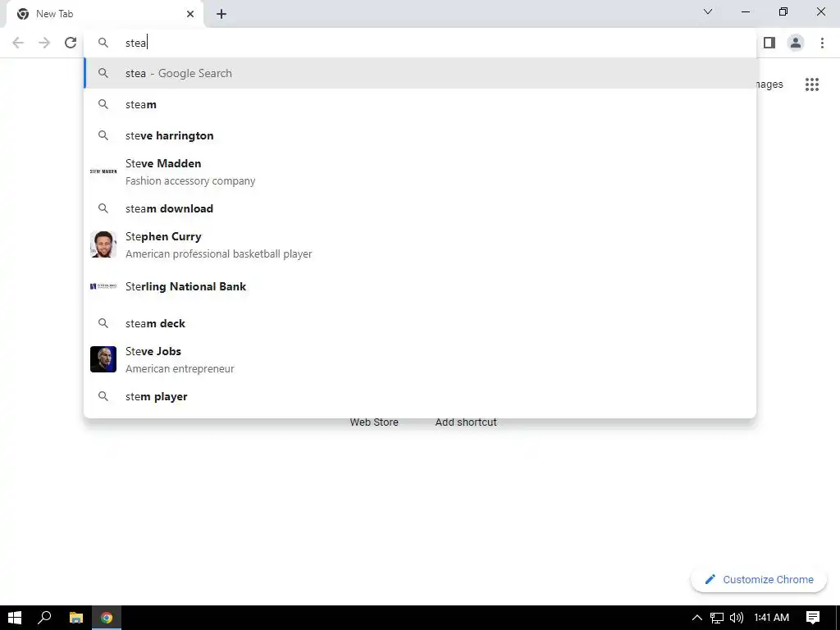Reload the current page
The image size is (840, 630).
[71, 43]
